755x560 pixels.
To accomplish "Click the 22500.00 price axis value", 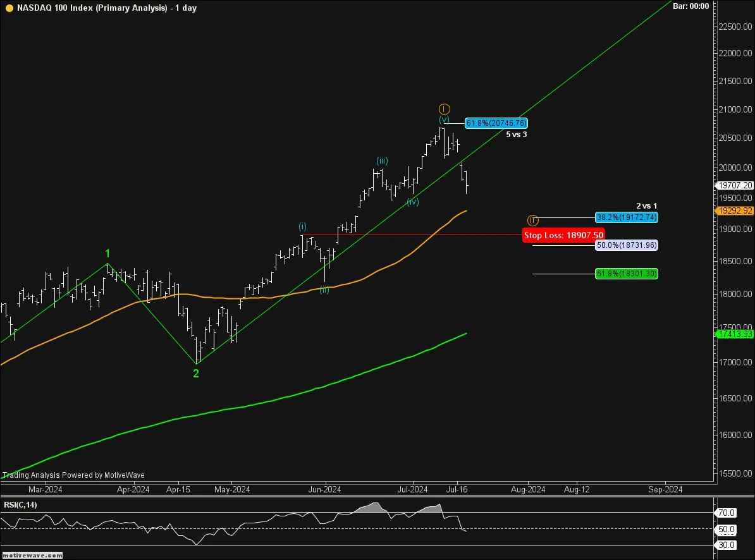I will (735, 27).
